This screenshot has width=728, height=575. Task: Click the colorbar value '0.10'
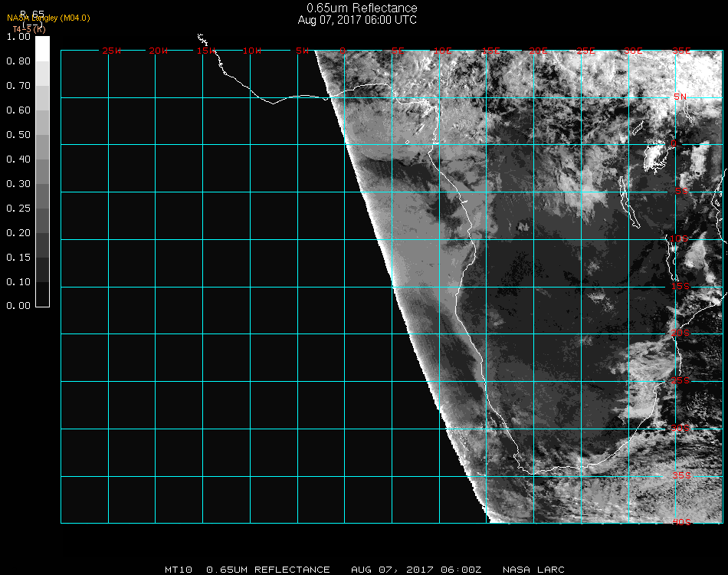click(18, 282)
